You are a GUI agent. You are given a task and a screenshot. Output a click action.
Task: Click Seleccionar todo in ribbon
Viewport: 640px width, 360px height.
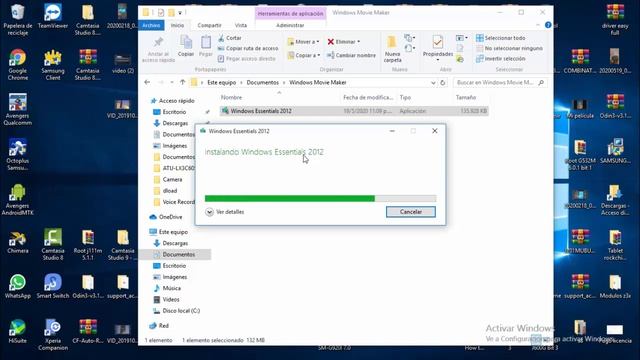point(501,38)
